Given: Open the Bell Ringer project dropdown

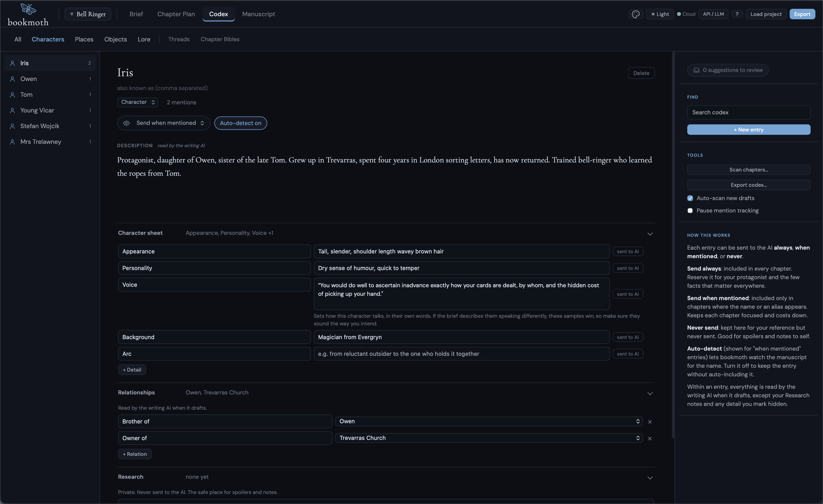Looking at the screenshot, I should pyautogui.click(x=88, y=14).
